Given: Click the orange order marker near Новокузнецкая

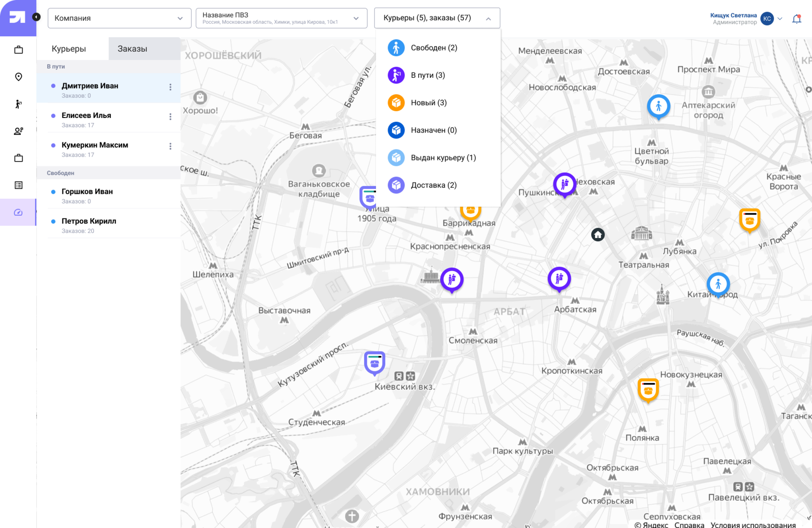Looking at the screenshot, I should [648, 390].
